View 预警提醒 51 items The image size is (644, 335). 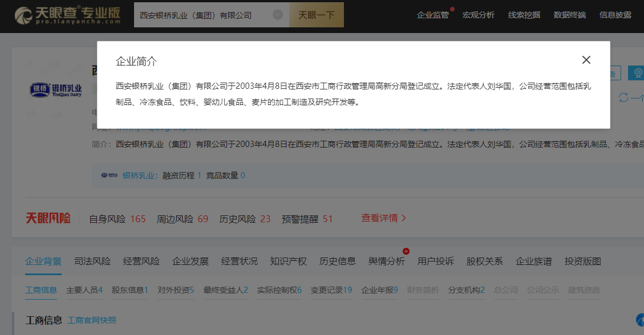click(307, 219)
